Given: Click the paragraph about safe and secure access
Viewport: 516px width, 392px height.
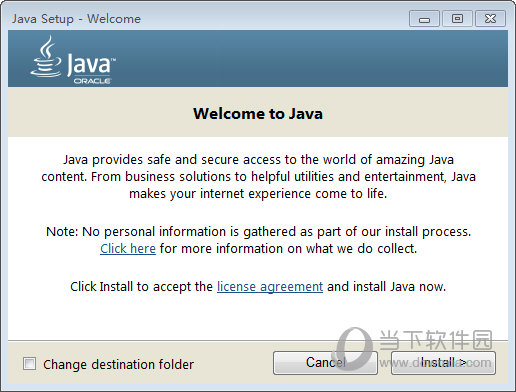Looking at the screenshot, I should (x=258, y=177).
